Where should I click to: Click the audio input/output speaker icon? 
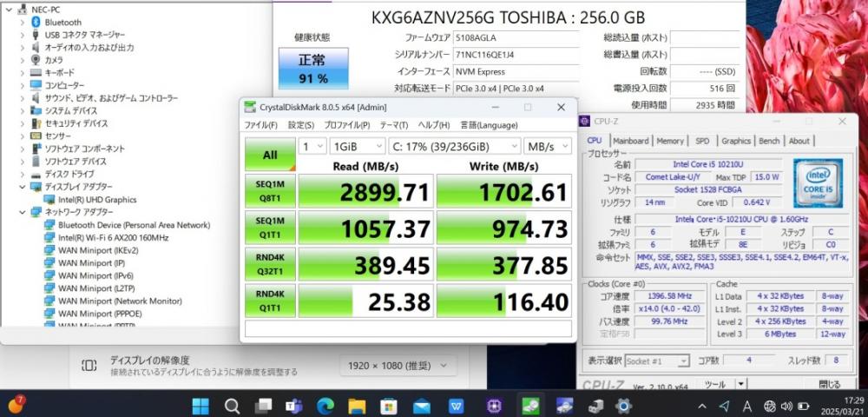tap(36, 48)
